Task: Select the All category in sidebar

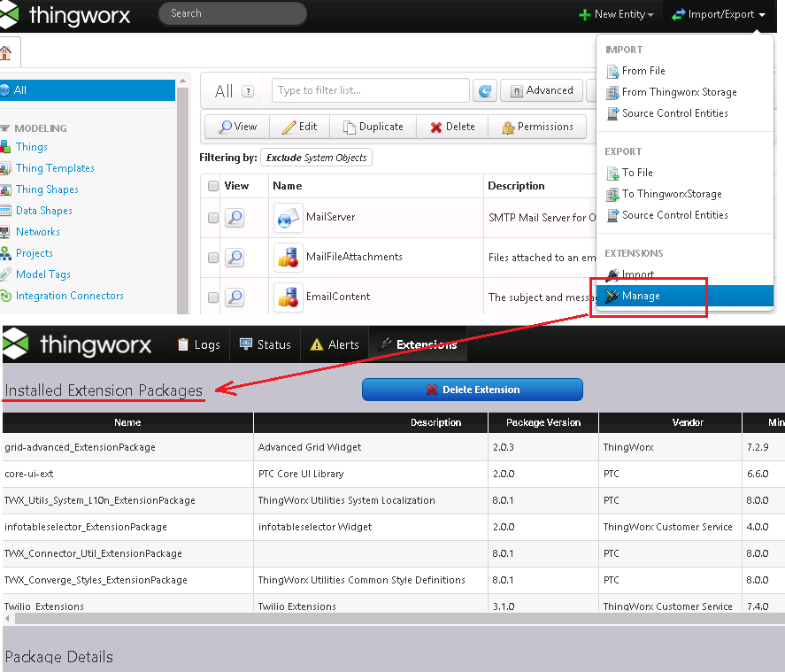Action: click(x=87, y=90)
